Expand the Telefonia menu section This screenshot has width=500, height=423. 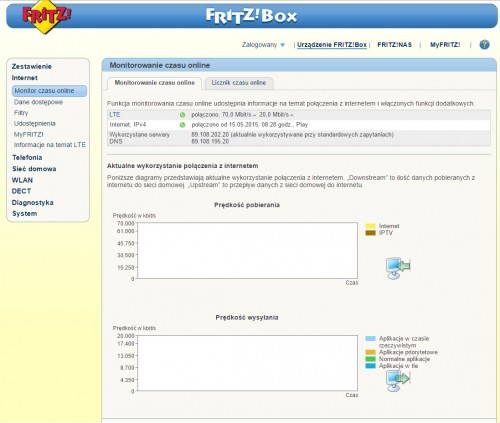click(27, 157)
